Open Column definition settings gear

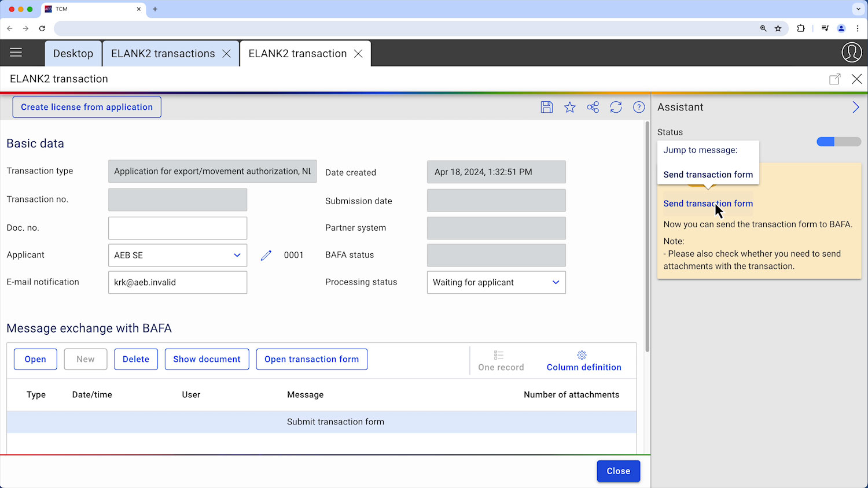pyautogui.click(x=583, y=359)
